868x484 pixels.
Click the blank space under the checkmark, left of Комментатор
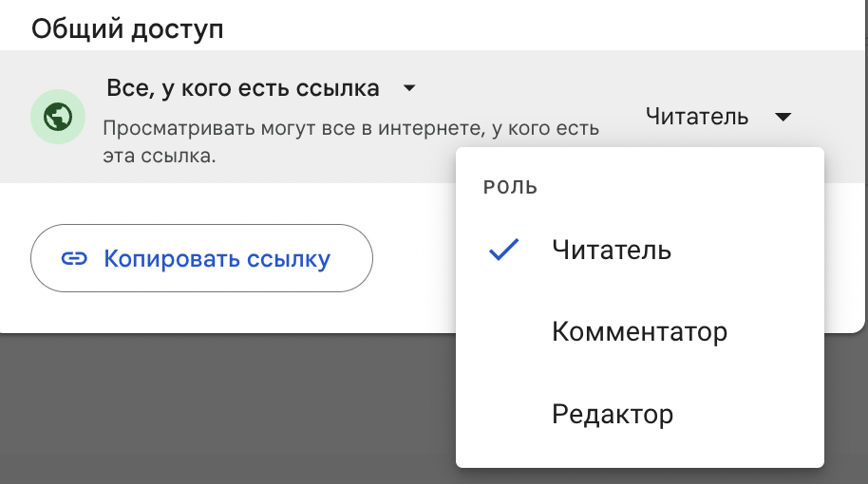[x=503, y=332]
